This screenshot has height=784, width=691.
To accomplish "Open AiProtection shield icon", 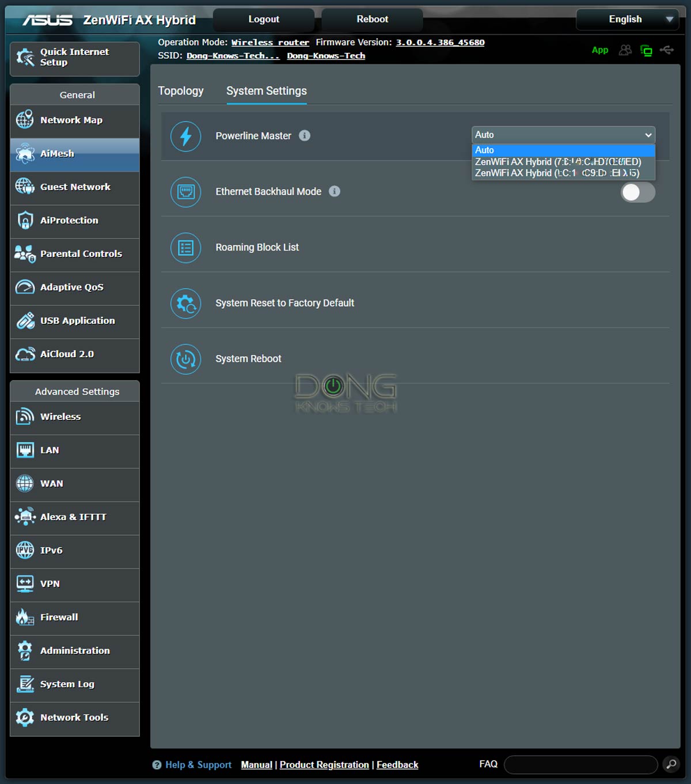I will click(25, 220).
